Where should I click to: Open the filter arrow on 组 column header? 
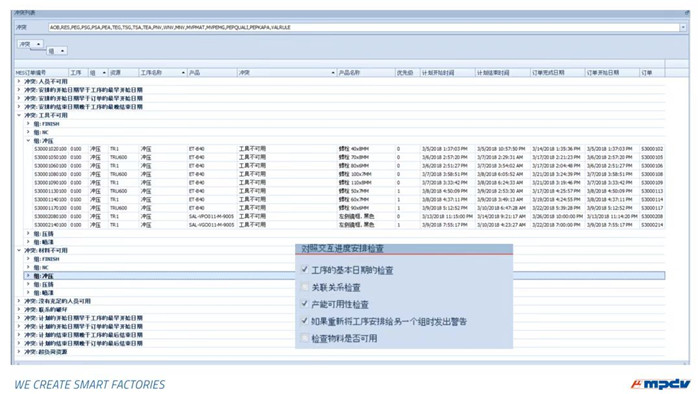(x=104, y=72)
